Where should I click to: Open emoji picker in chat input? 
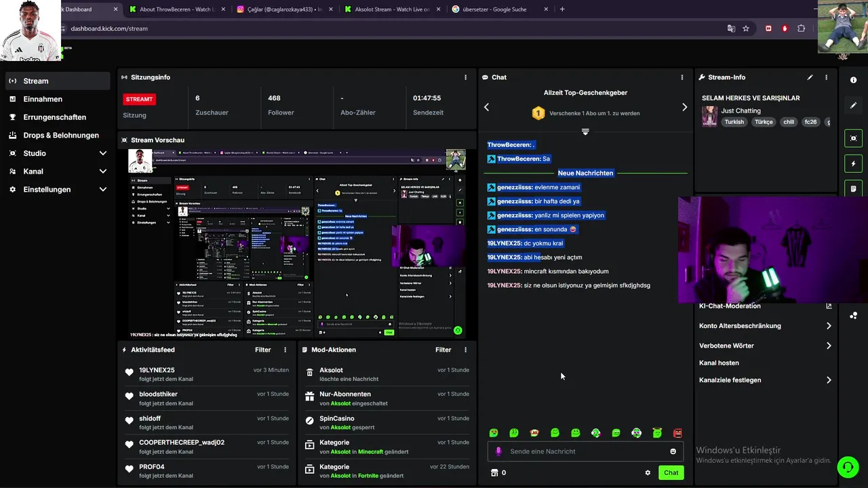click(673, 451)
